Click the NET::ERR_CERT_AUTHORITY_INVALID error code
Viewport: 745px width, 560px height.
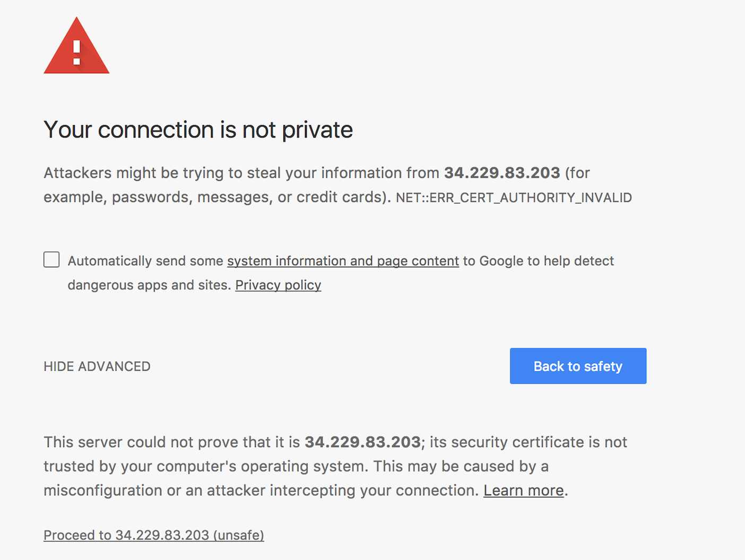(x=514, y=198)
